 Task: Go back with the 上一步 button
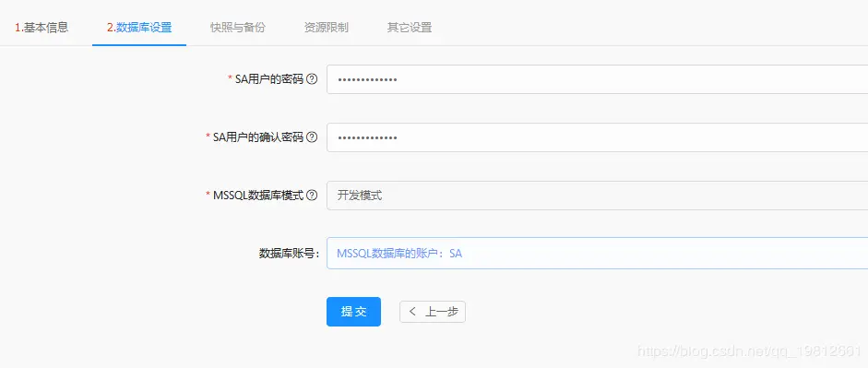[x=433, y=312]
